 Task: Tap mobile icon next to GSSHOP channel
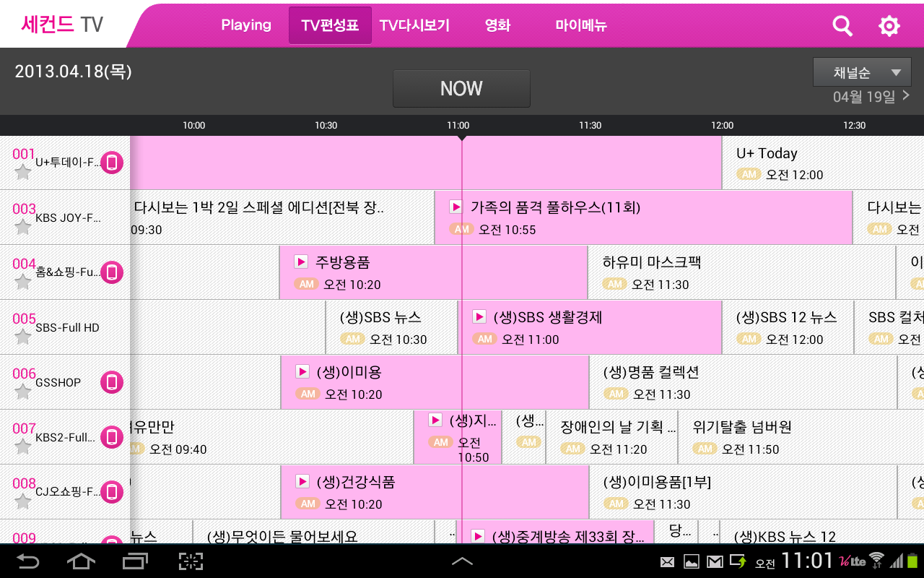point(112,382)
